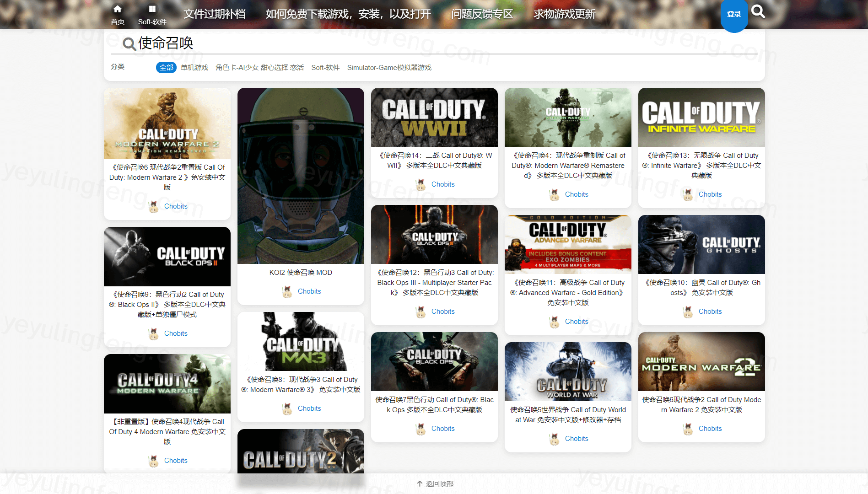
Task: Open the KOI2 helmet character cover image
Action: tap(301, 176)
